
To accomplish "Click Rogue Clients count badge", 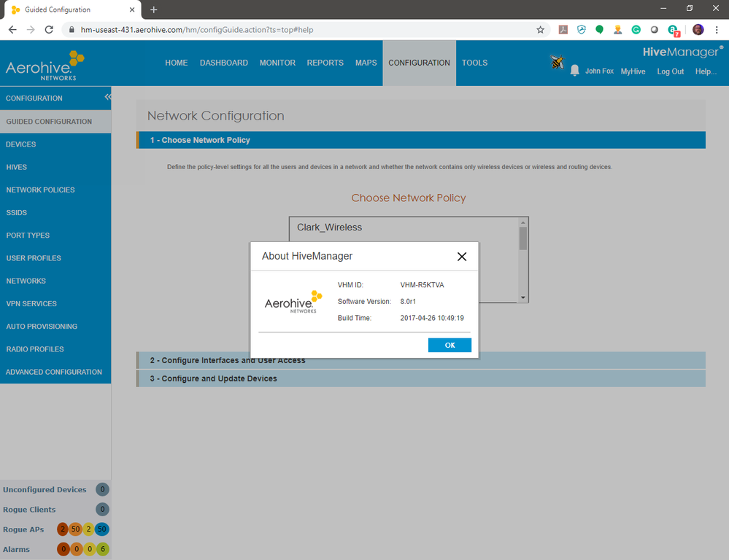I will pyautogui.click(x=102, y=510).
